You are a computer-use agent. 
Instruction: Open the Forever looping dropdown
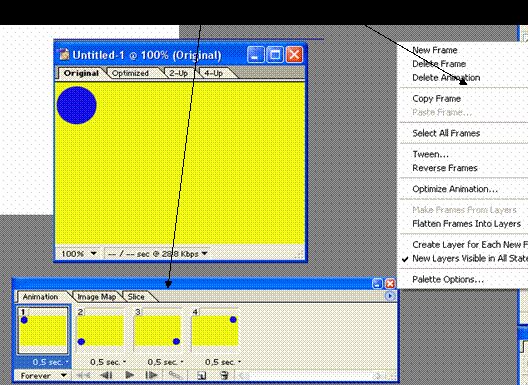point(42,376)
